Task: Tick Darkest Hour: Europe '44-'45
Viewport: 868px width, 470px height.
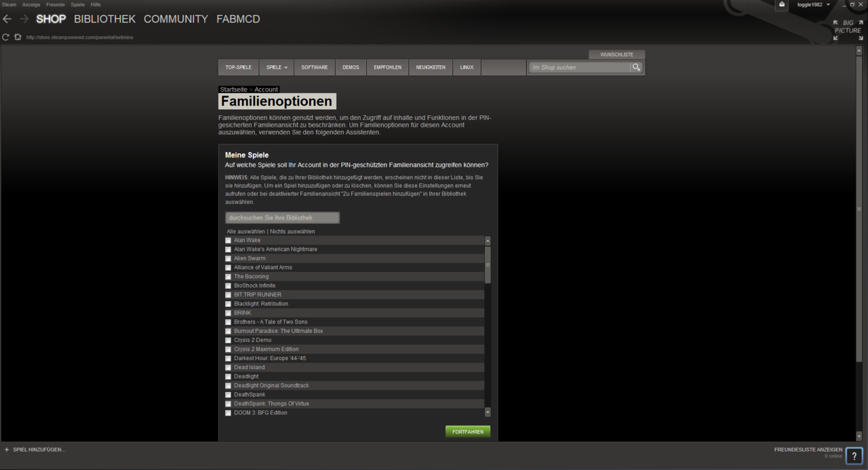Action: point(229,358)
